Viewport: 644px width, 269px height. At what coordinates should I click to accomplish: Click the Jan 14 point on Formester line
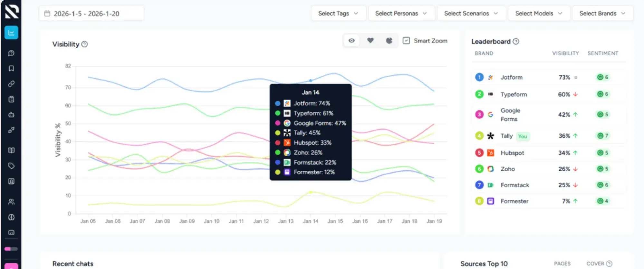[x=311, y=192]
